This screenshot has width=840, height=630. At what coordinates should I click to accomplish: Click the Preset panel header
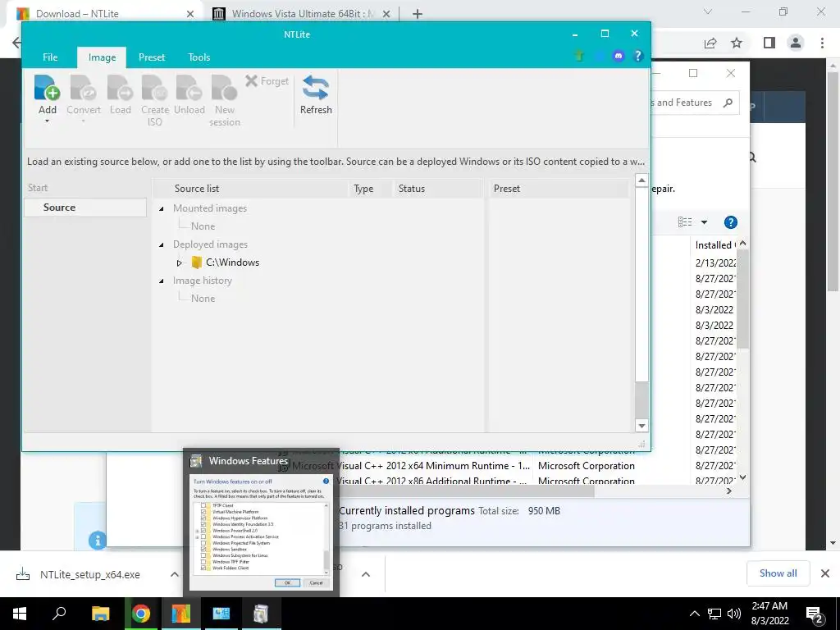click(x=559, y=189)
